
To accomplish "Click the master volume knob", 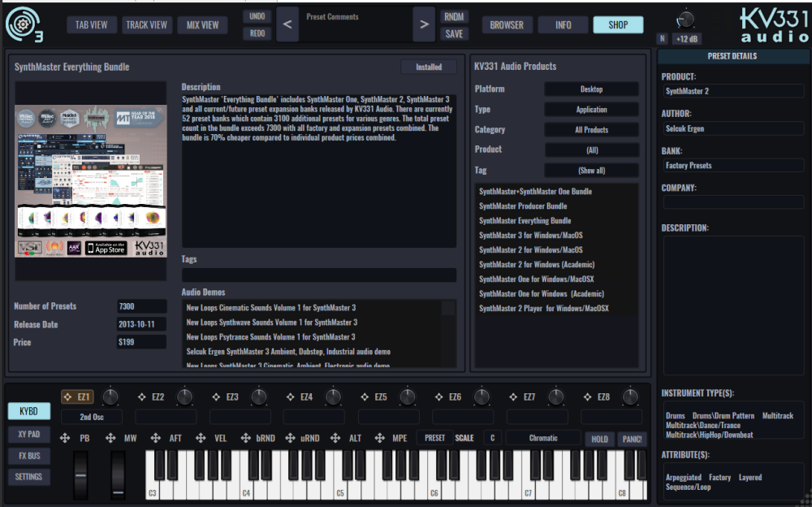I will point(687,18).
